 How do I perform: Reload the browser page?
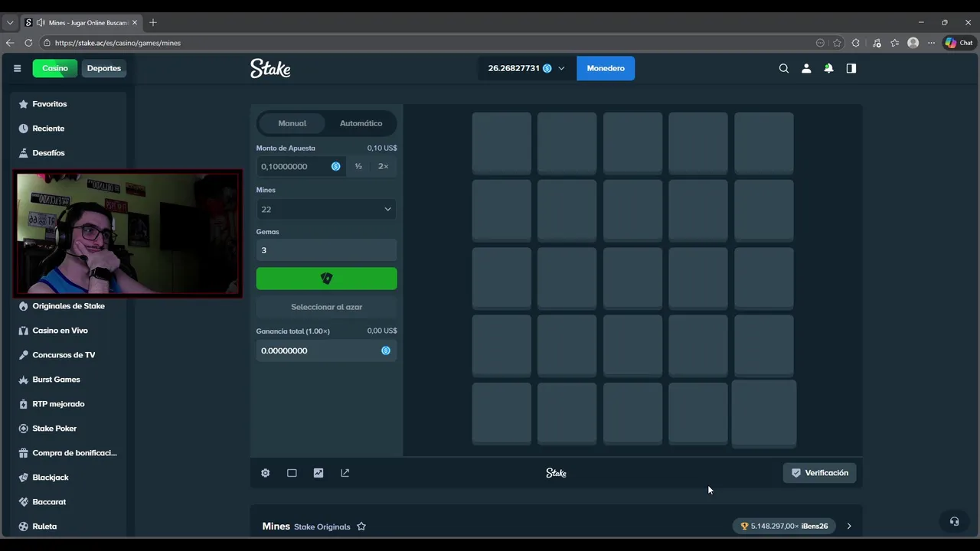(x=28, y=43)
